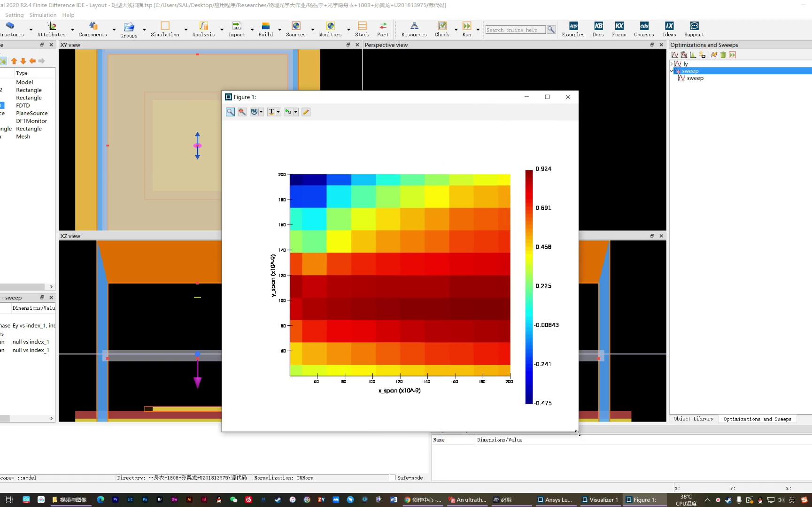Click the orange move-up arrow icon
This screenshot has width=812, height=507.
14,61
